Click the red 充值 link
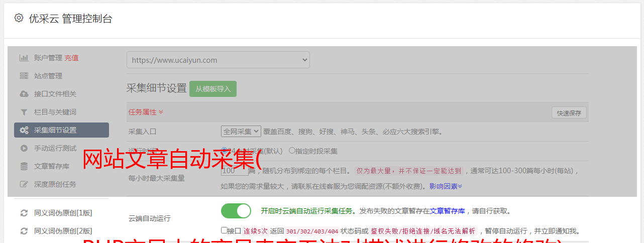644x243 pixels. tap(71, 58)
